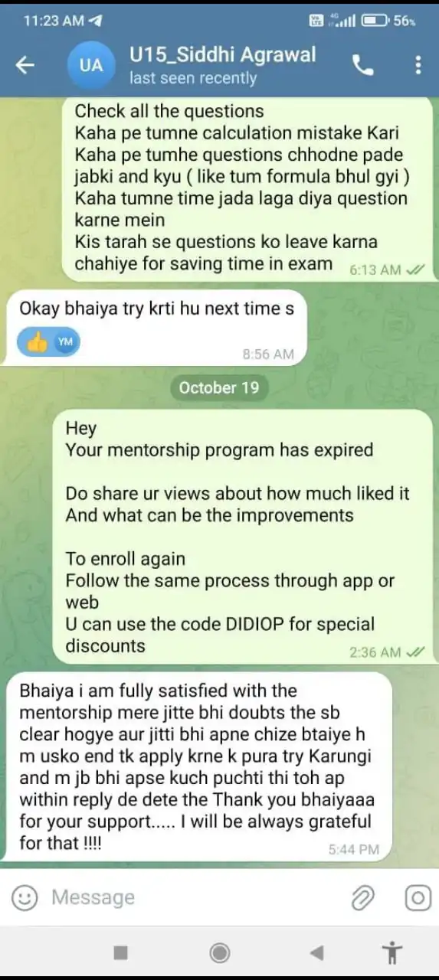Viewport: 439px width, 980px height.
Task: Tap Android recent apps square button
Action: tap(120, 952)
